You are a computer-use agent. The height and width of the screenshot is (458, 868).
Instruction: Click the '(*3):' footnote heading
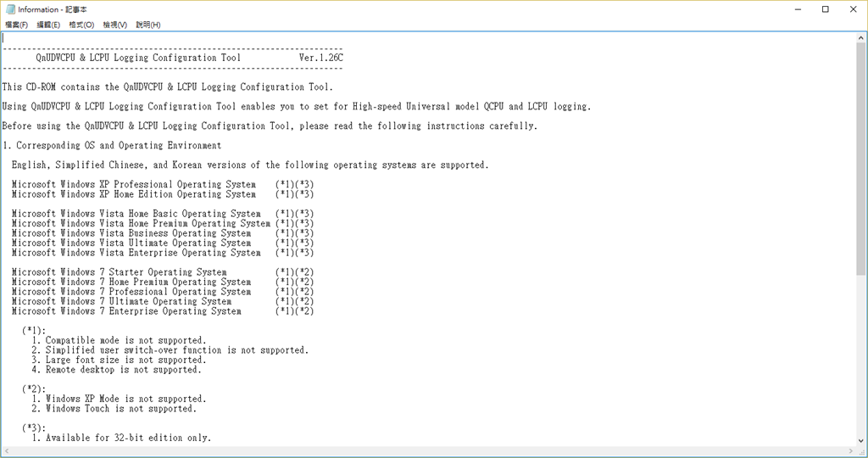point(34,428)
